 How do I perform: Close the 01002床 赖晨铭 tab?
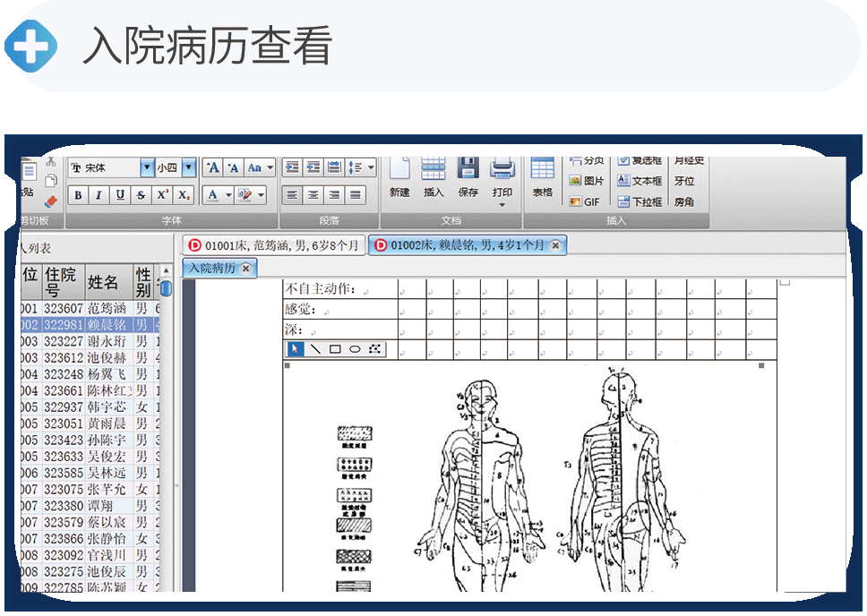(x=555, y=245)
